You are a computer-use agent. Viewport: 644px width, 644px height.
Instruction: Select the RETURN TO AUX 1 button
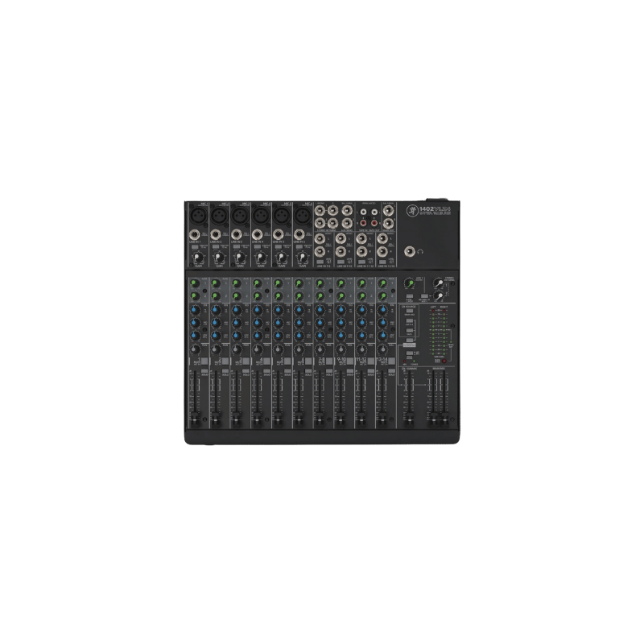click(423, 295)
